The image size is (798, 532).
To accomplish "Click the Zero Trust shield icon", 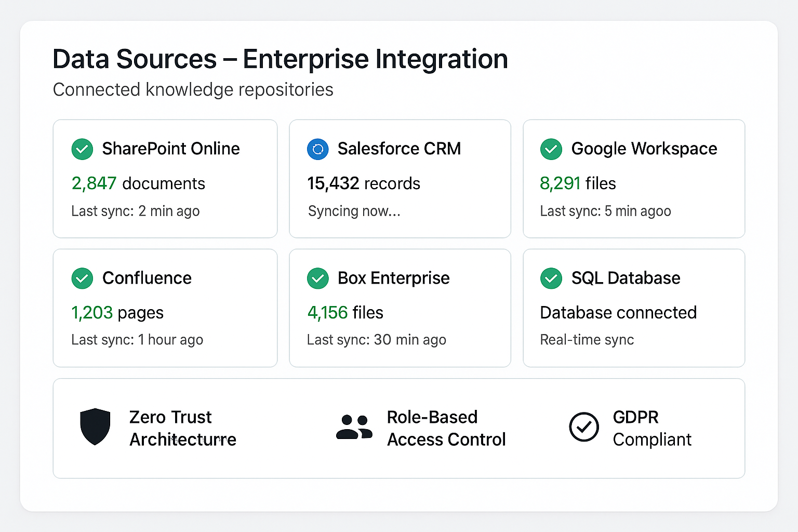I will click(x=95, y=427).
